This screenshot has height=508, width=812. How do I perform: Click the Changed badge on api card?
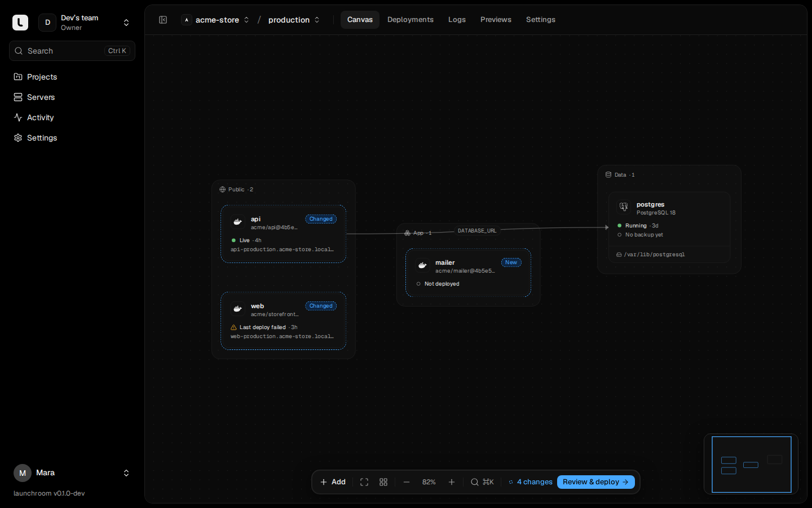(x=321, y=219)
